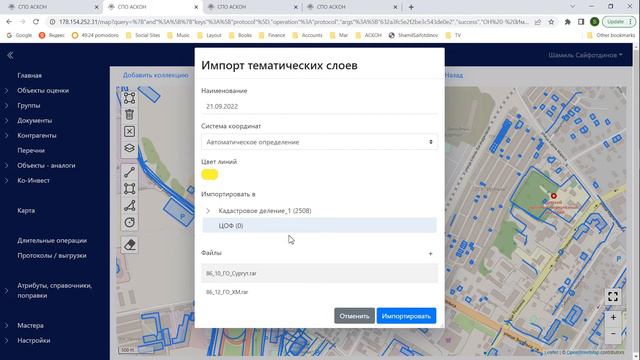Image resolution: width=640 pixels, height=360 pixels.
Task: Open the browser side panel icon
Action: [x=581, y=22]
